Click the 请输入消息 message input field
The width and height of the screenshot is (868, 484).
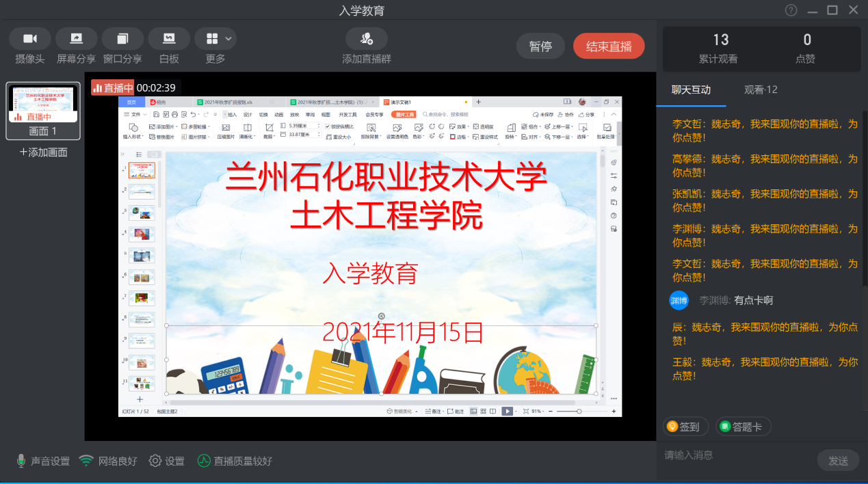(x=735, y=455)
